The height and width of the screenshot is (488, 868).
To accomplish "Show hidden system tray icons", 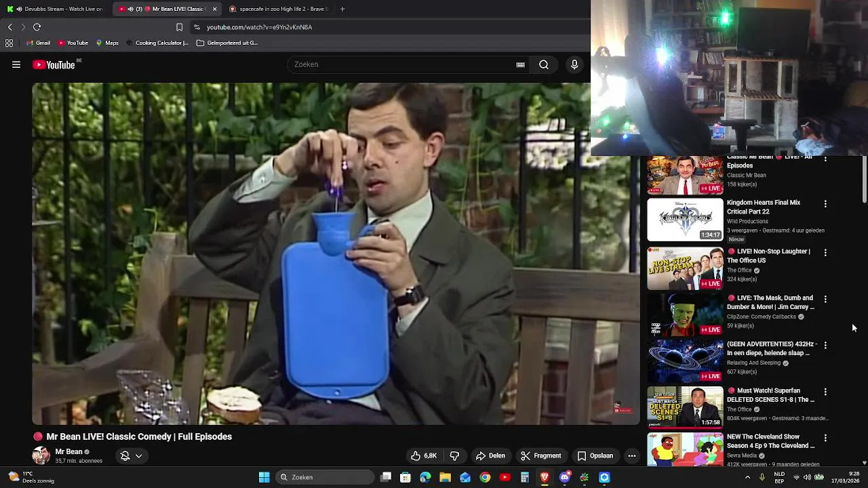I will (747, 477).
